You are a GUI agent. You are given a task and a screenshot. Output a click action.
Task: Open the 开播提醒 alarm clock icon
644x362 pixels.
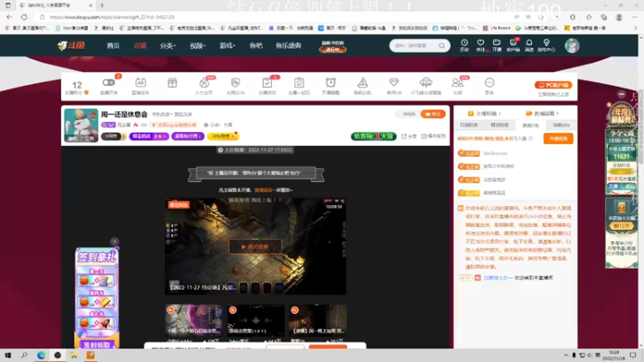point(331,85)
